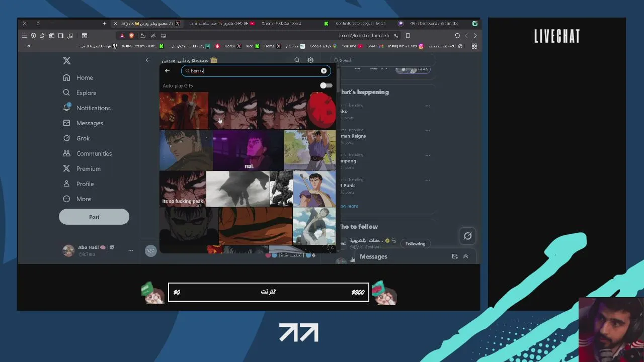
Task: Click the Following button for EWC Festival
Action: (x=415, y=244)
